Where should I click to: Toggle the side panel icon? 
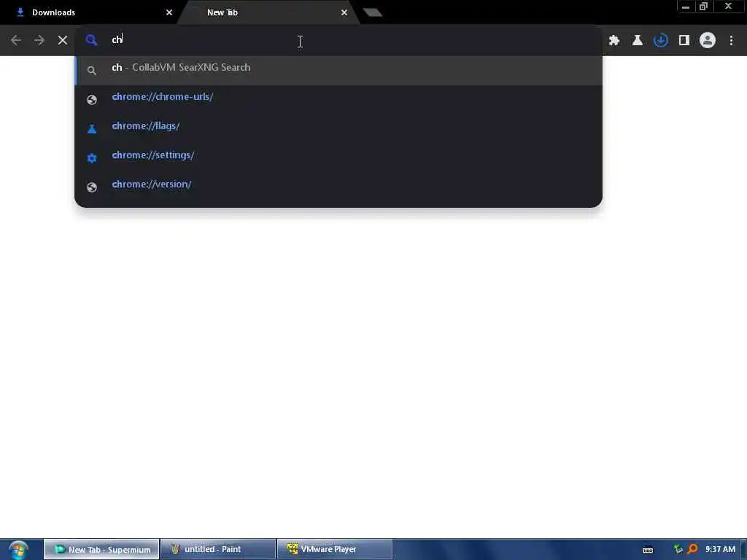pyautogui.click(x=684, y=41)
